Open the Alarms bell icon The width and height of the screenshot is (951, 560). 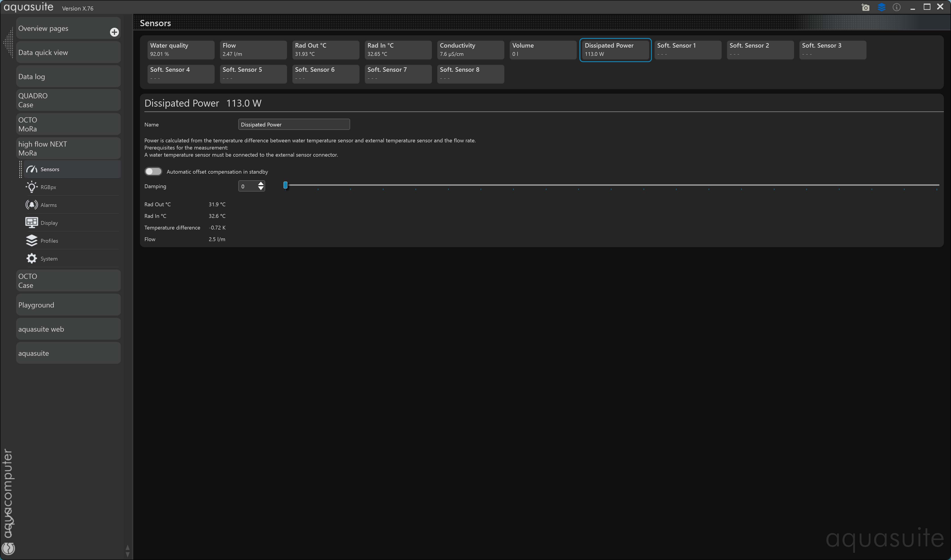click(31, 205)
